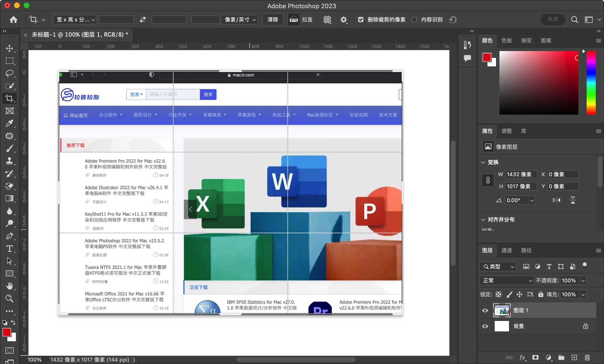Select the Pen tool
The height and width of the screenshot is (364, 604).
[x=9, y=236]
